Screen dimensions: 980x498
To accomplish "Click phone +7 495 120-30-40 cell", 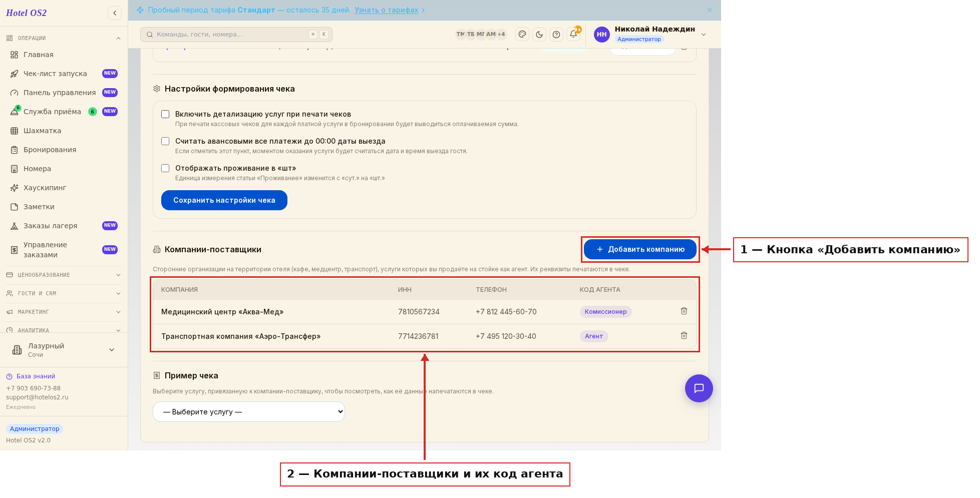I will tap(506, 336).
